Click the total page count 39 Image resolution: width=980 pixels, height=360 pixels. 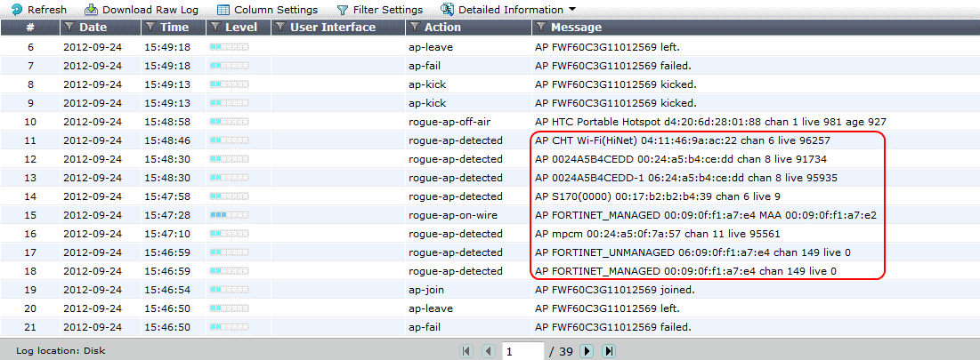[565, 351]
